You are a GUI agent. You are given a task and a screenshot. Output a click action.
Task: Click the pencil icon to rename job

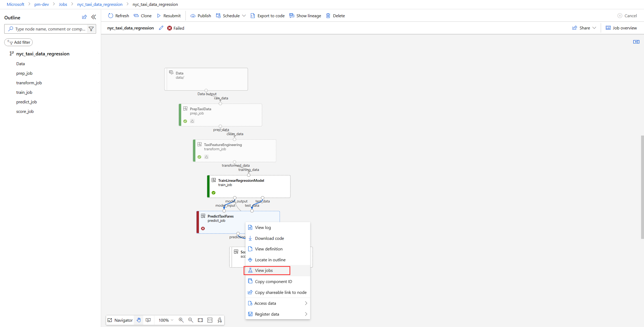[x=161, y=28]
